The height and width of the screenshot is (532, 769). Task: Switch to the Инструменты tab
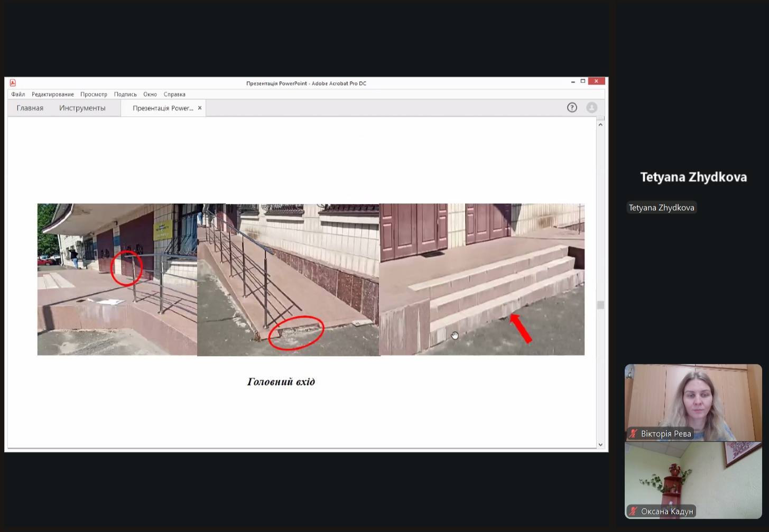[82, 108]
